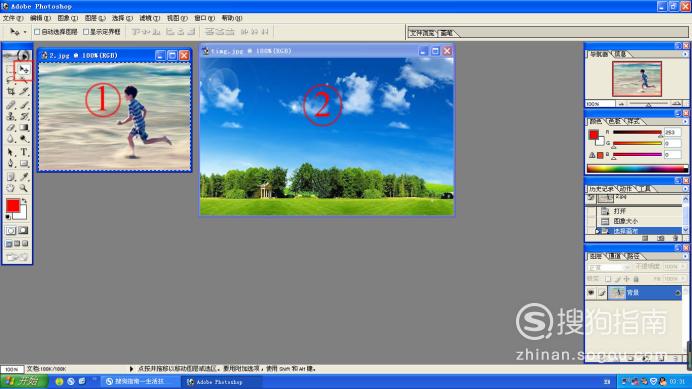Open the layer fill dropdown arrow
This screenshot has width=692, height=389.
pos(683,279)
